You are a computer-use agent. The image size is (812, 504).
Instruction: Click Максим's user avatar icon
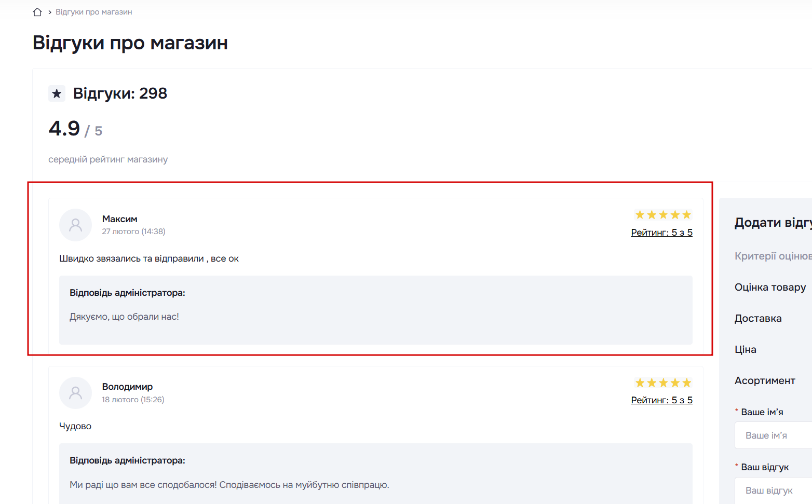76,225
